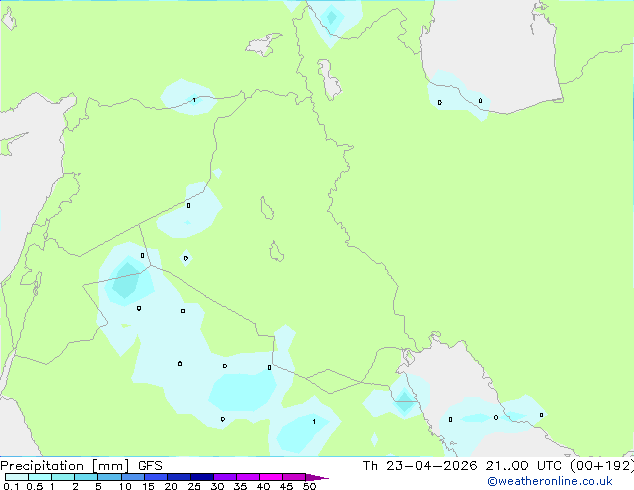This screenshot has height=490, width=634.
Task: Click the '25' legend scale label
Action: point(194,486)
